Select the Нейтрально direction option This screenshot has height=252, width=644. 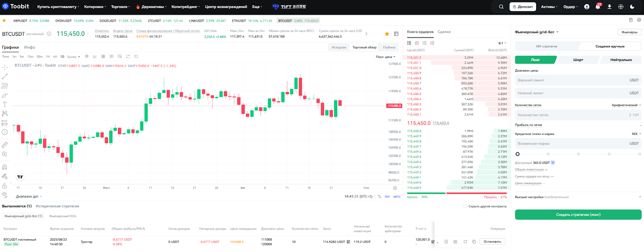[x=621, y=60]
